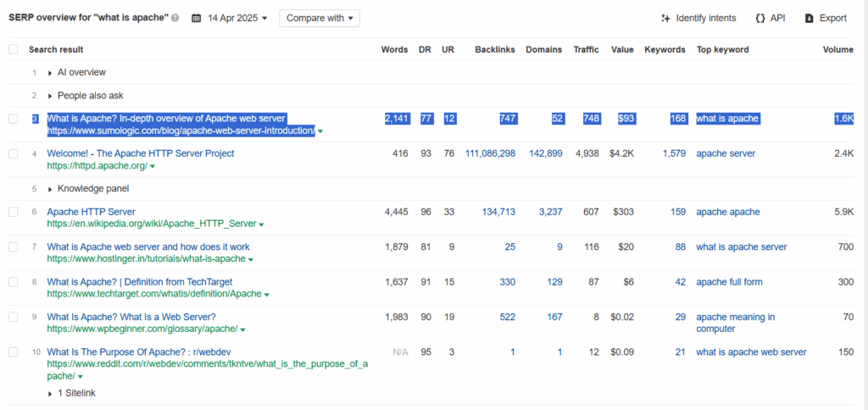The width and height of the screenshot is (868, 410).
Task: Check the box for sumologic.com result
Action: (14, 119)
